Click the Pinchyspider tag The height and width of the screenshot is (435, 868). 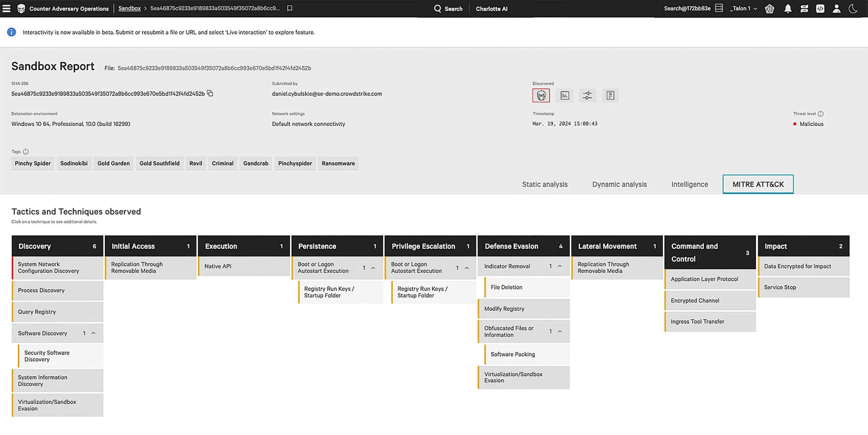click(x=295, y=163)
